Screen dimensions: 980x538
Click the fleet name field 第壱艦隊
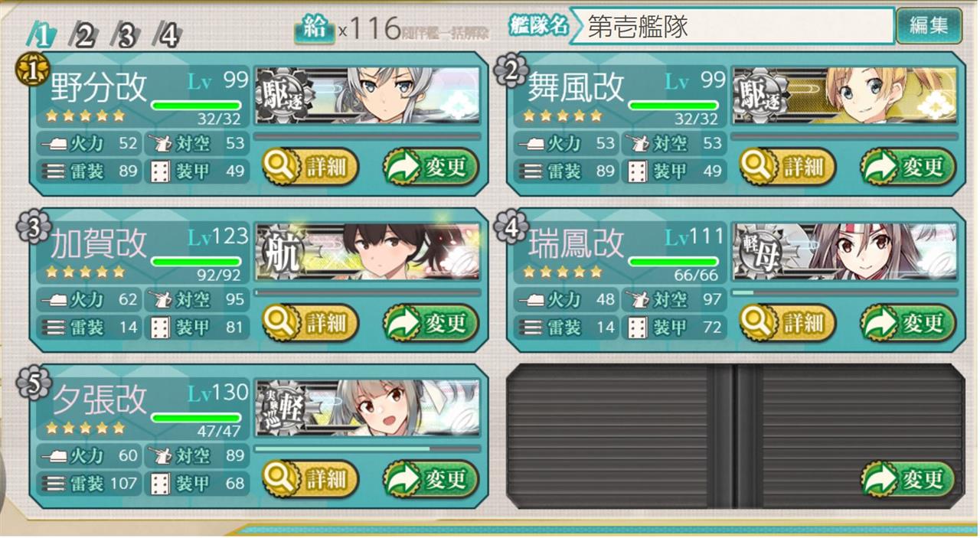[x=732, y=26]
